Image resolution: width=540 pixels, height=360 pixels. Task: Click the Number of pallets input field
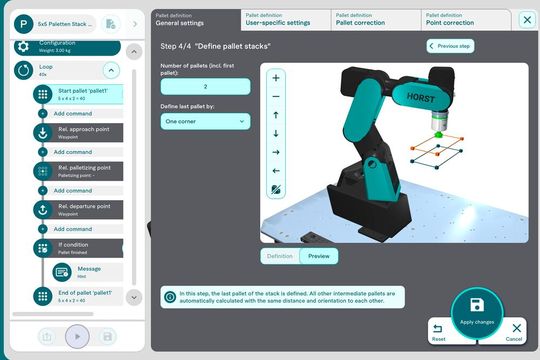pos(205,86)
